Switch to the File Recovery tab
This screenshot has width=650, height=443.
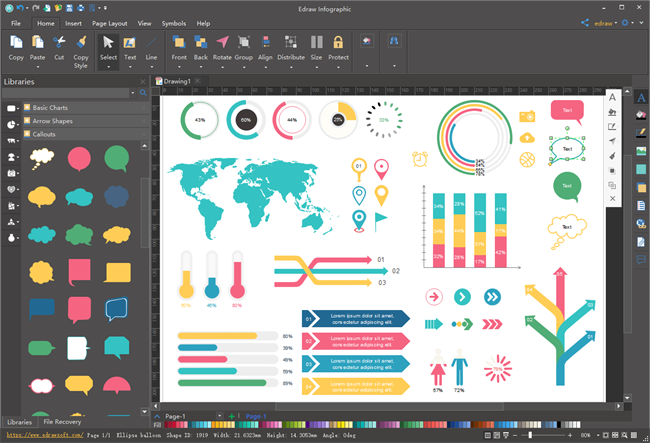(62, 421)
